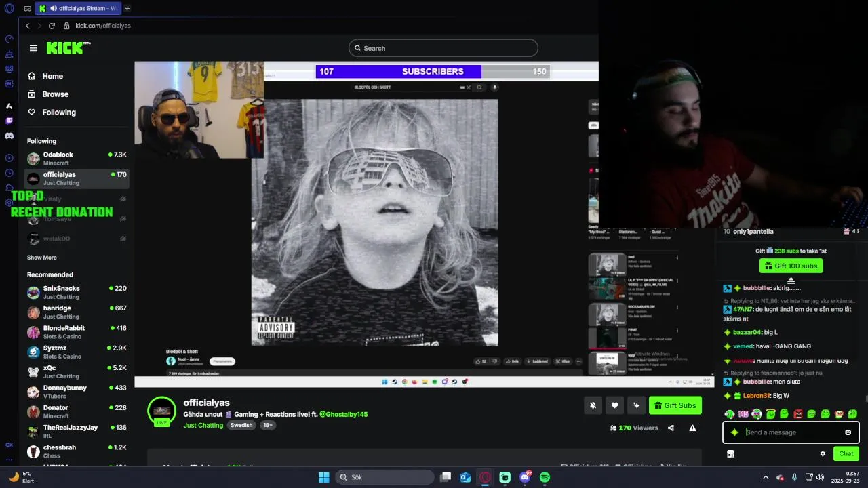Open Browse in Kick sidebar
Viewport: 868px width, 488px height.
pos(55,94)
